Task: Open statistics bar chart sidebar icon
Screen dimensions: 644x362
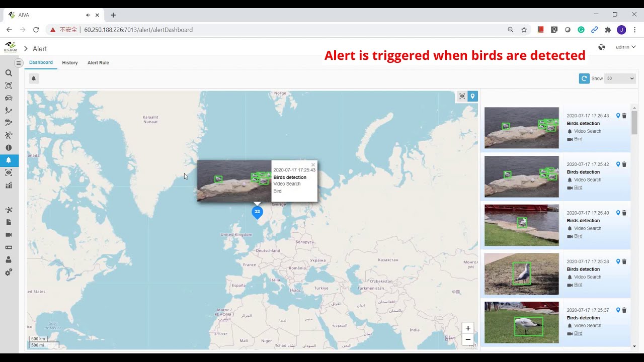Action: coord(9,185)
